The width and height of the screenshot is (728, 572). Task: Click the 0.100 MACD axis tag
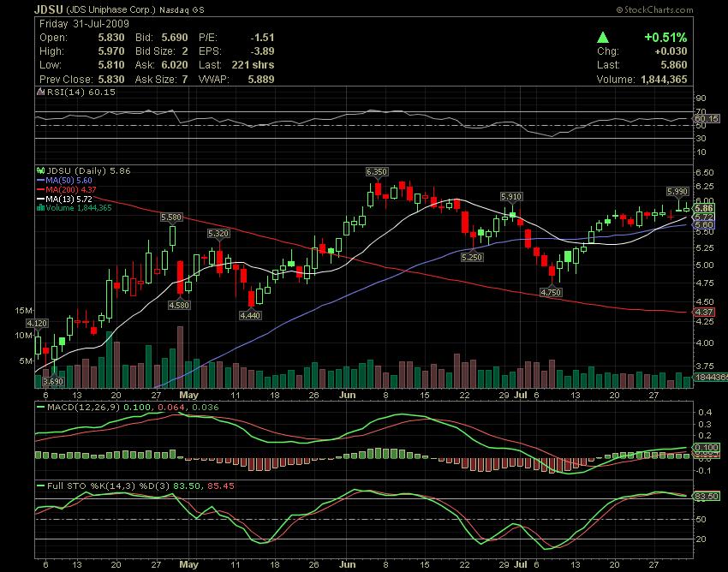(x=707, y=448)
